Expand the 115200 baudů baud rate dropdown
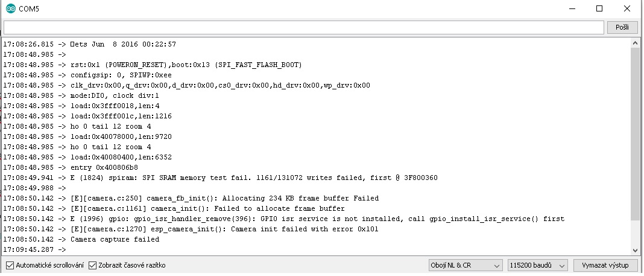This screenshot has height=276, width=644. coord(537,266)
